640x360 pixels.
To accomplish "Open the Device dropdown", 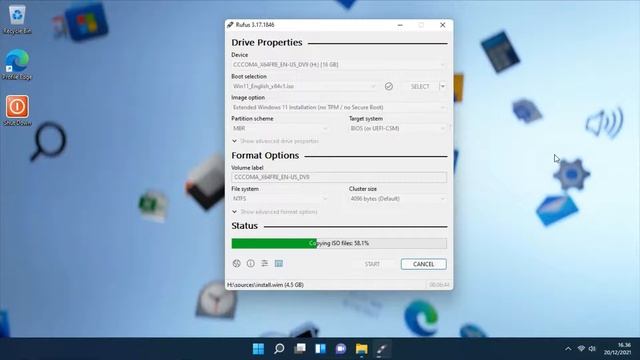I will pyautogui.click(x=339, y=64).
